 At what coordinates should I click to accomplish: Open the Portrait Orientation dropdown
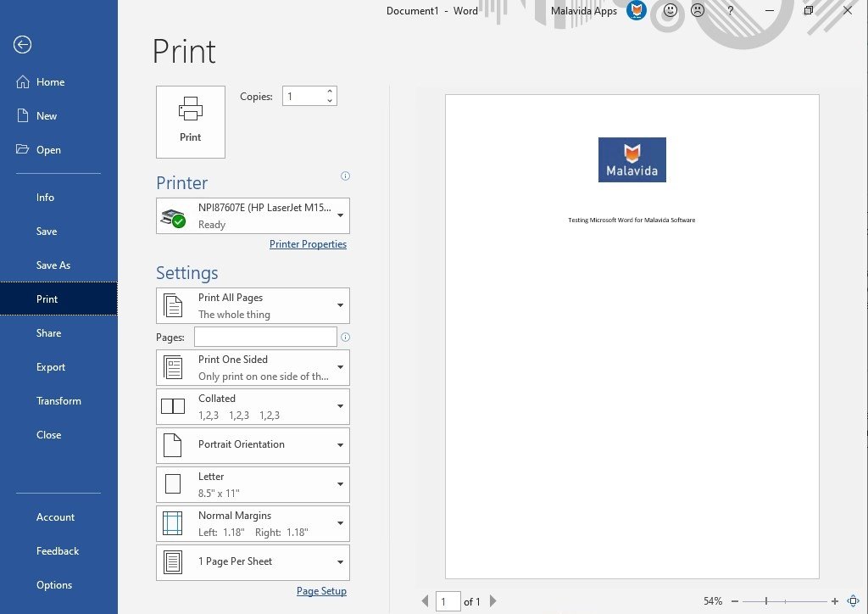253,445
